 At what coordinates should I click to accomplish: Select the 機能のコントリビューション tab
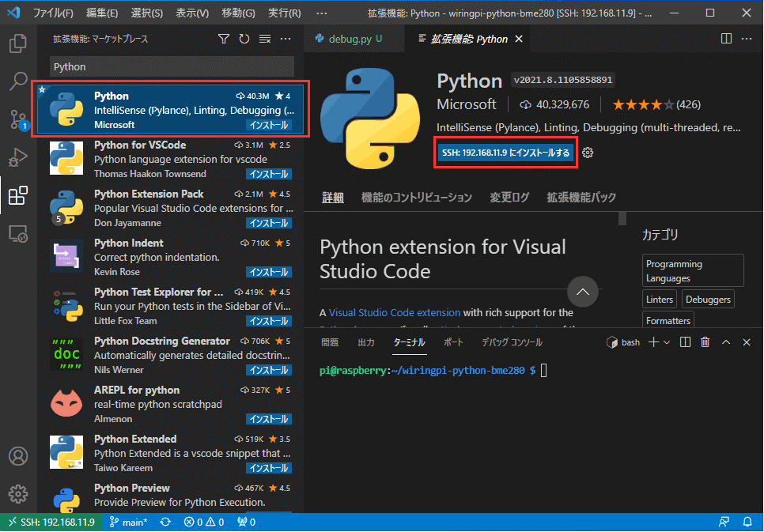pos(417,198)
